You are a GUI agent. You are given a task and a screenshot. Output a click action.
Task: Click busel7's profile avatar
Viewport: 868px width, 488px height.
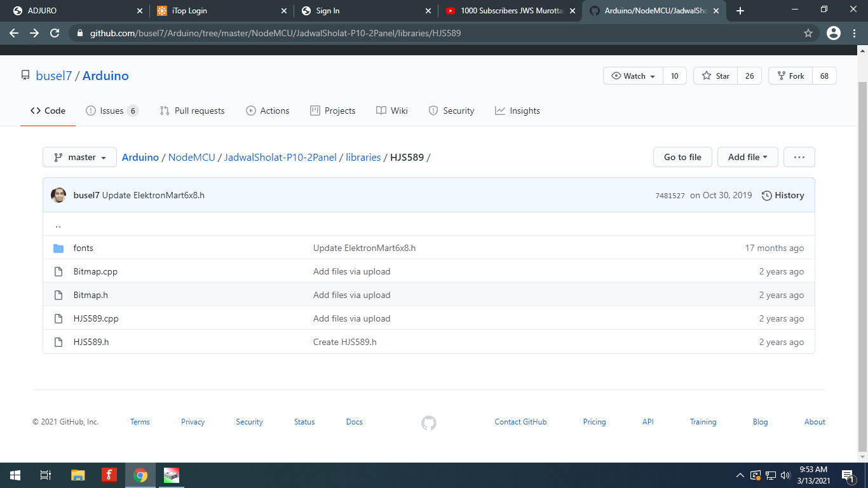[x=58, y=195]
